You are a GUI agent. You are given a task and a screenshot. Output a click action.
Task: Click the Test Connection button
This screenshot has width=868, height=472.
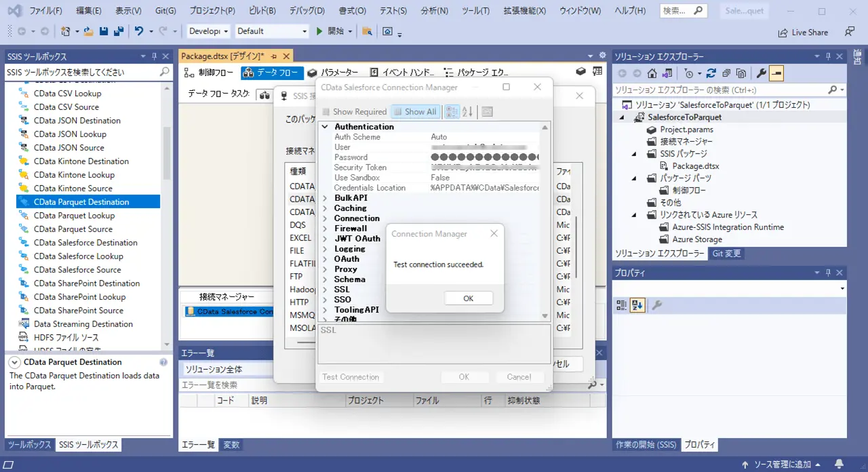351,377
